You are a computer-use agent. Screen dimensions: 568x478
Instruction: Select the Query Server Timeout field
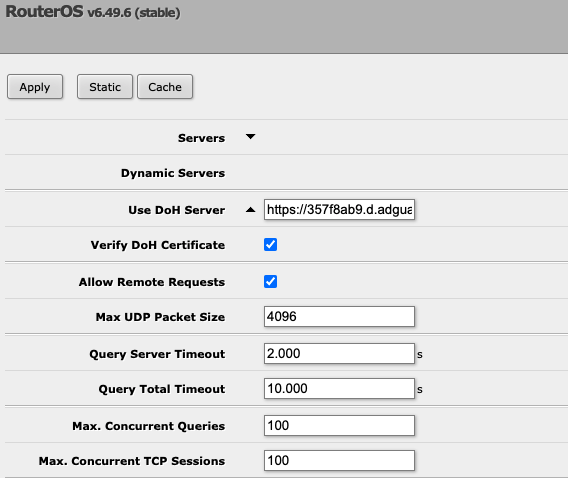tap(339, 353)
